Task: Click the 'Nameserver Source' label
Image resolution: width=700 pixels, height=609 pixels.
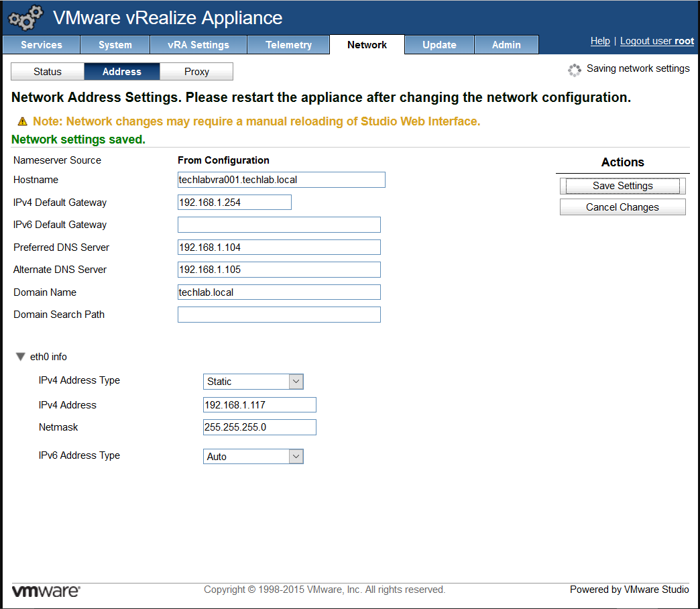Action: tap(57, 160)
